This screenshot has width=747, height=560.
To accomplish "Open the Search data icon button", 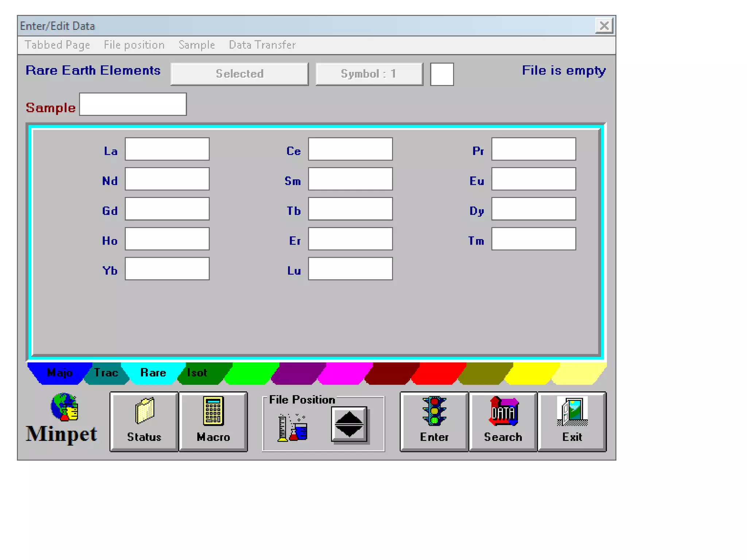I will (503, 421).
